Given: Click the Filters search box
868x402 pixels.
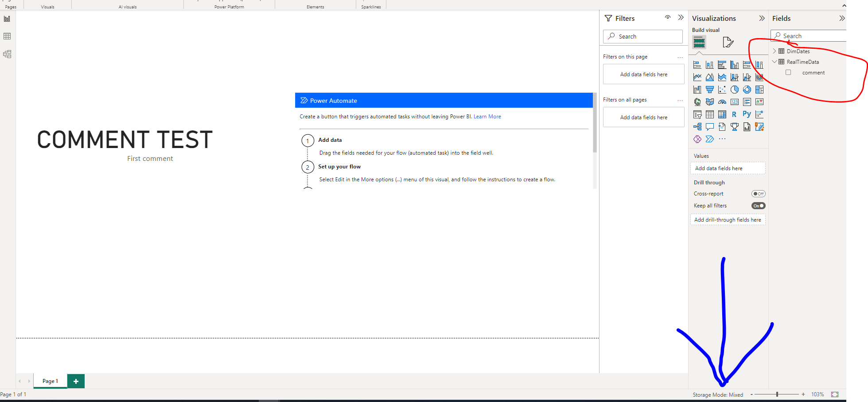Looking at the screenshot, I should pos(643,36).
